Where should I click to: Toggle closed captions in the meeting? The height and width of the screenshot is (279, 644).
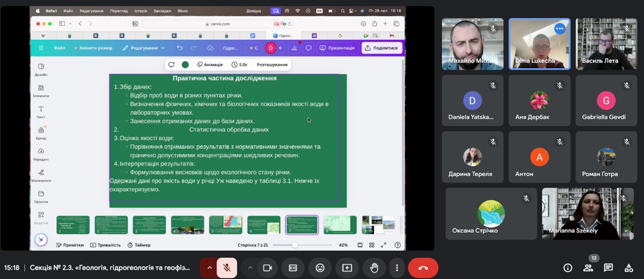tap(293, 268)
